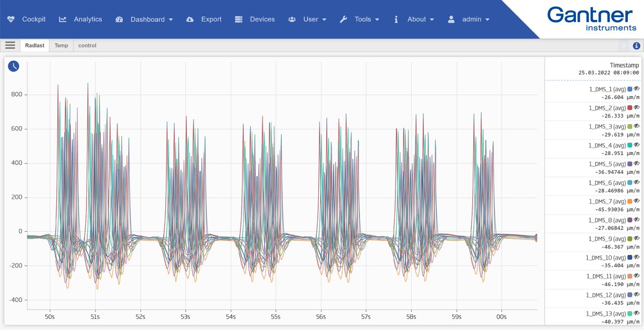Toggle visibility eye of 1_DMS_9
The image size is (644, 330).
[x=637, y=238]
